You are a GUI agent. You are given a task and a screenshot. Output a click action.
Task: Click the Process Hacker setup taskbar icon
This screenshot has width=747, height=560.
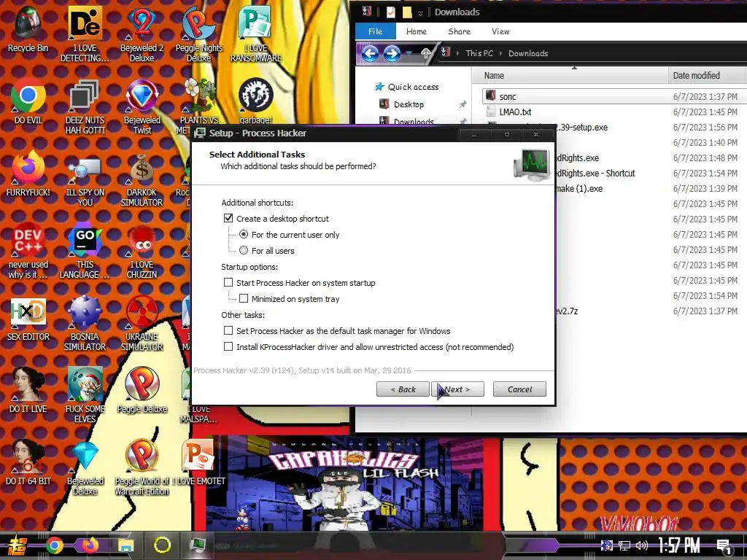(x=197, y=545)
